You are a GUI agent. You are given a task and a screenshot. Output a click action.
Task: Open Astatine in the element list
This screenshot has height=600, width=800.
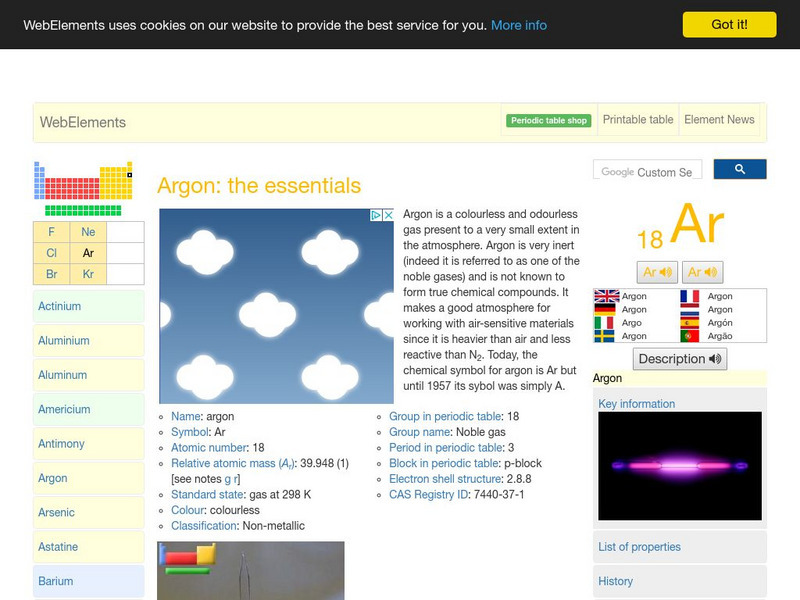coord(89,547)
